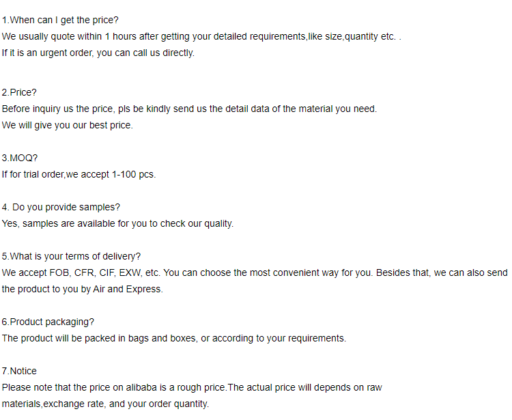Image resolution: width=512 pixels, height=420 pixels.
Task: Click the 'price on alibaba is a rough price' line
Action: (192, 387)
